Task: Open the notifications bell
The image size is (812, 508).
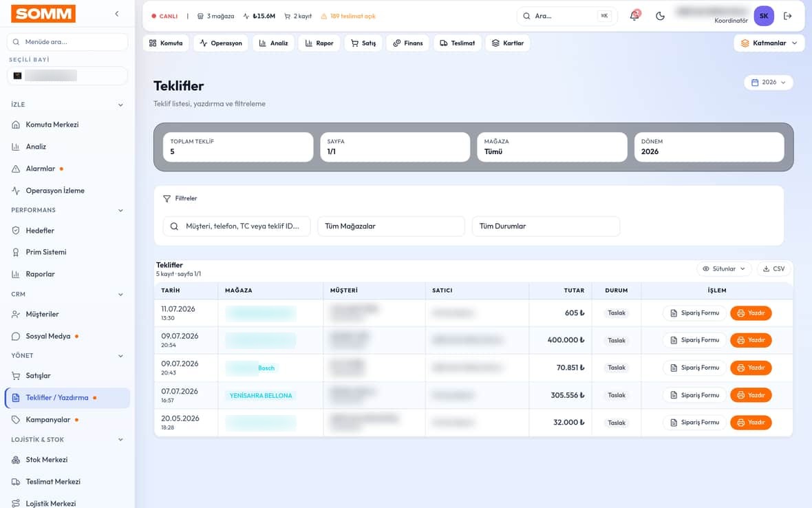Action: pos(634,16)
